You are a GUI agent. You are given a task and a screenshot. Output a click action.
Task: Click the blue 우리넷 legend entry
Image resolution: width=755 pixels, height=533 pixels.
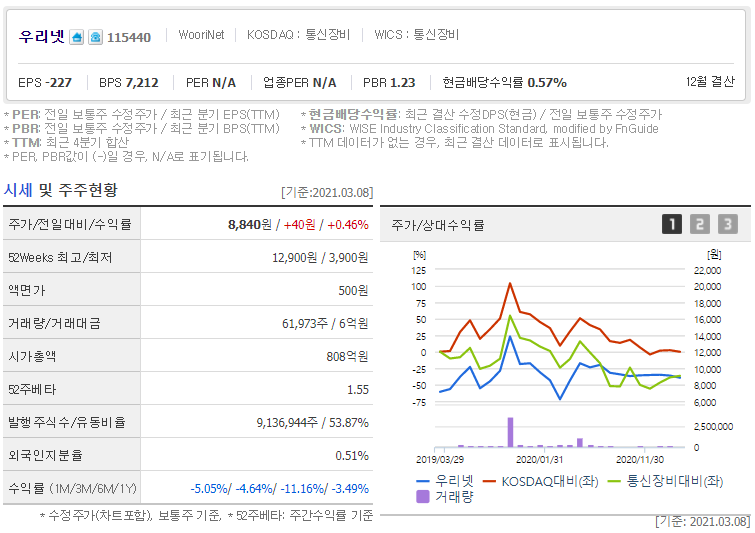(445, 481)
